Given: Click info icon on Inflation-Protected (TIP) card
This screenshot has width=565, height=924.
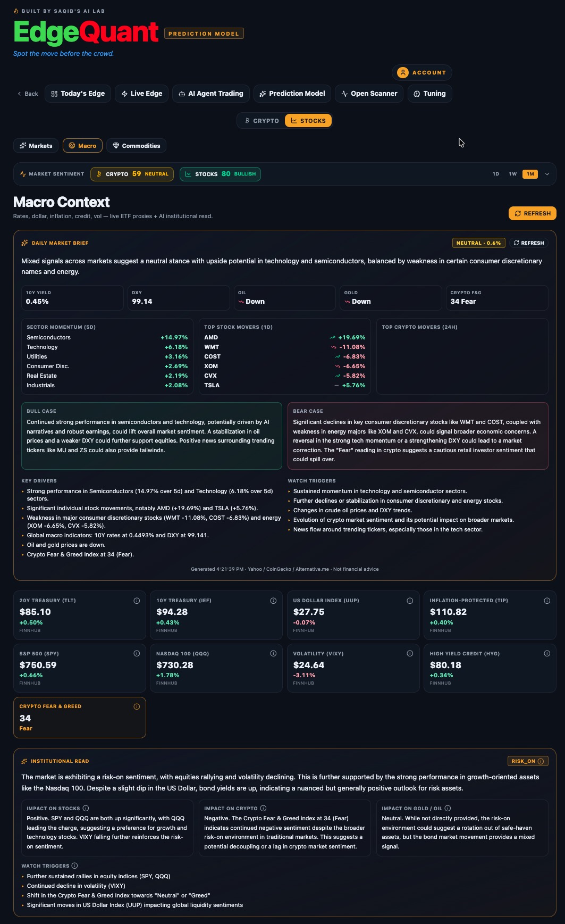Looking at the screenshot, I should coord(547,601).
